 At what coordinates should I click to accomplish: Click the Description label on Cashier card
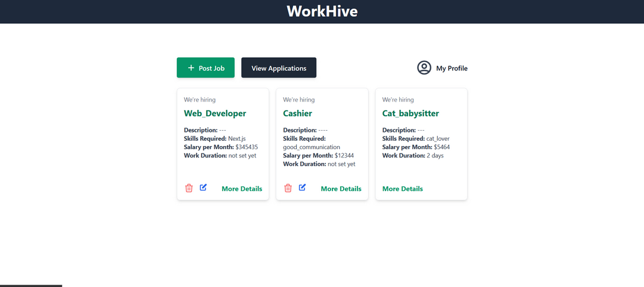(x=300, y=130)
